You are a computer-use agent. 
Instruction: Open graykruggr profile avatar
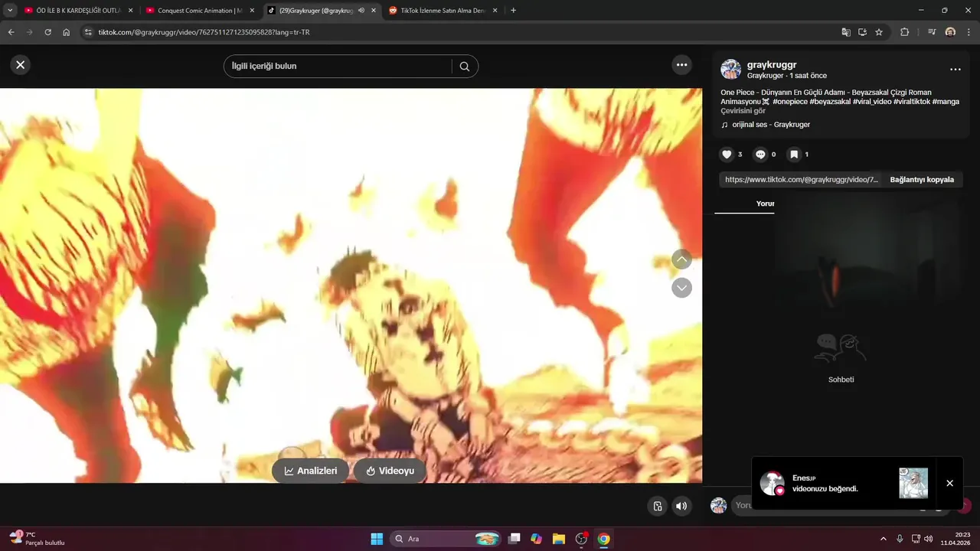pyautogui.click(x=731, y=70)
